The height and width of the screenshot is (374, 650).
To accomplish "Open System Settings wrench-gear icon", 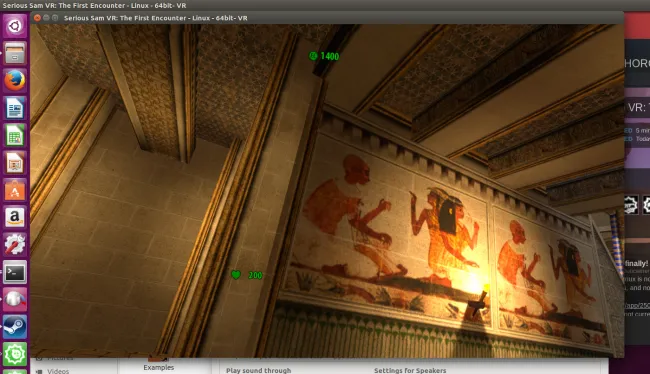I will click(x=15, y=245).
